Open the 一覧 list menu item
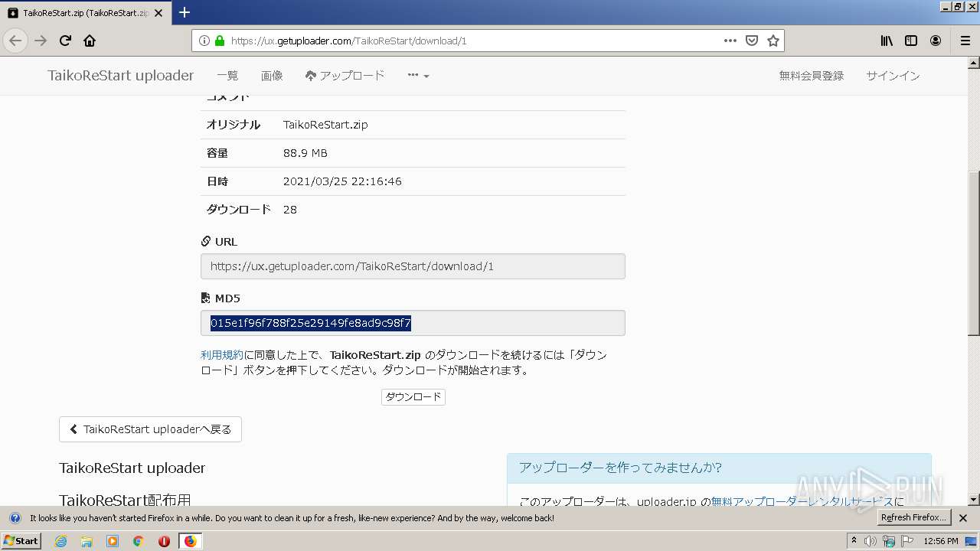Screen dimensions: 980x551 [x=227, y=76]
